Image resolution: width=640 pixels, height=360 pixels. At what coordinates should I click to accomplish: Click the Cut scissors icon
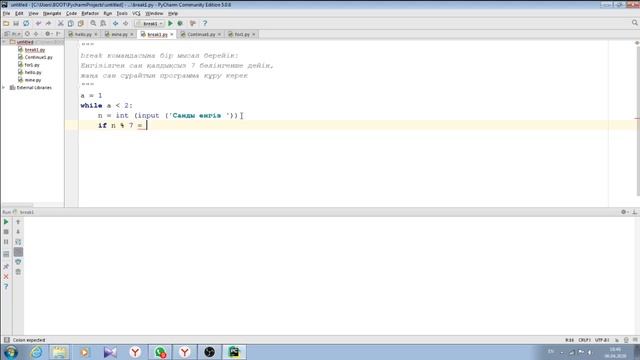61,24
